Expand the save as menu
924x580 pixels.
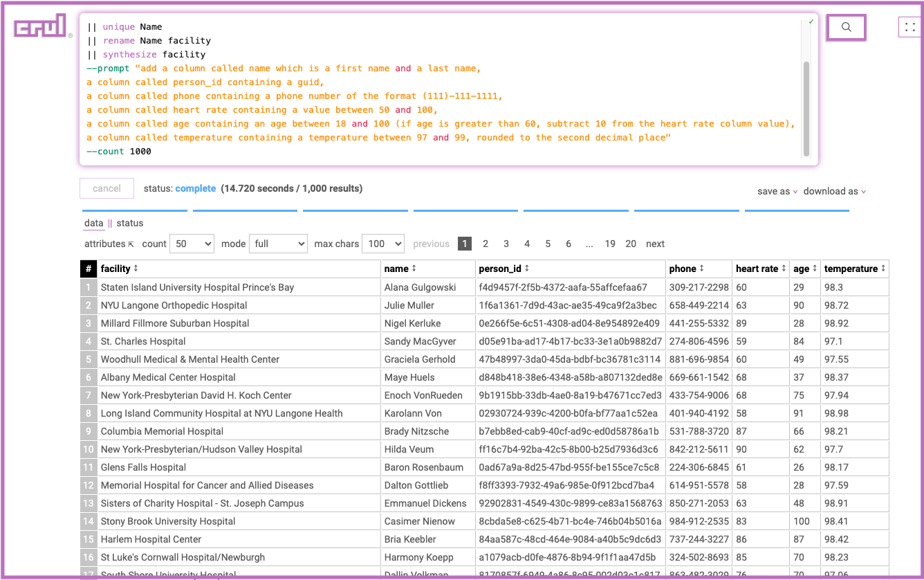coord(777,192)
